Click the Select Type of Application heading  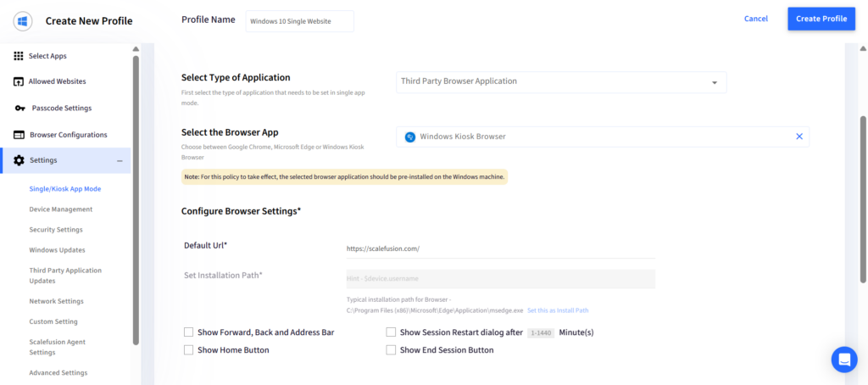point(236,77)
